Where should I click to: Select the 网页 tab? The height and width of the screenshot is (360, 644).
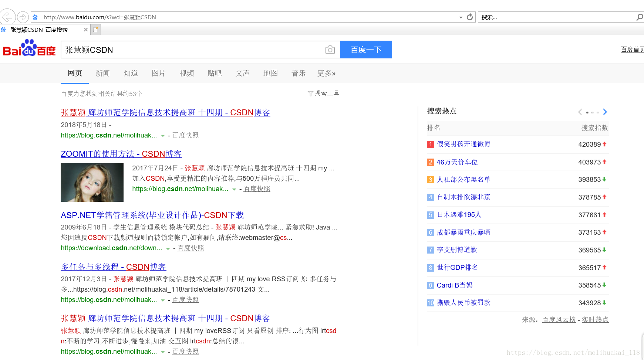pos(75,73)
